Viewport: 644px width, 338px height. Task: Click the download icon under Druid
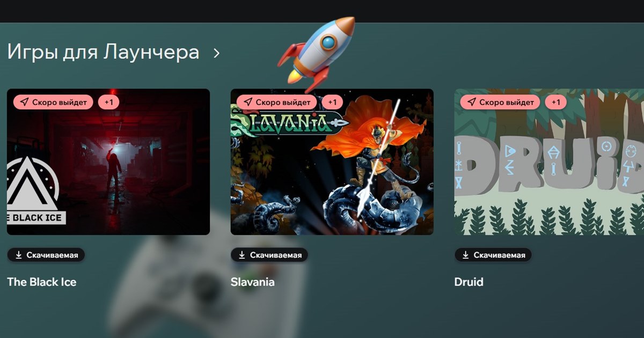click(466, 255)
